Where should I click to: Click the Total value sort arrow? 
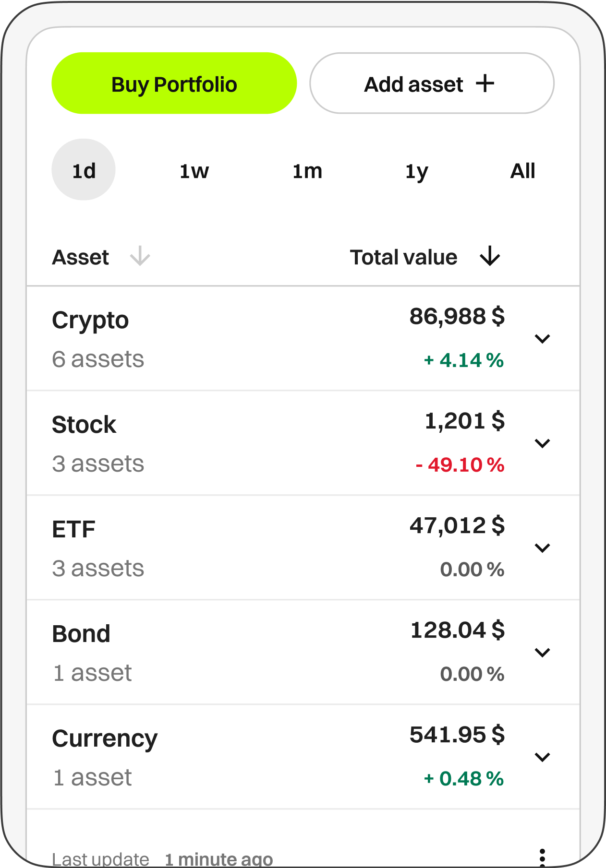(x=490, y=256)
